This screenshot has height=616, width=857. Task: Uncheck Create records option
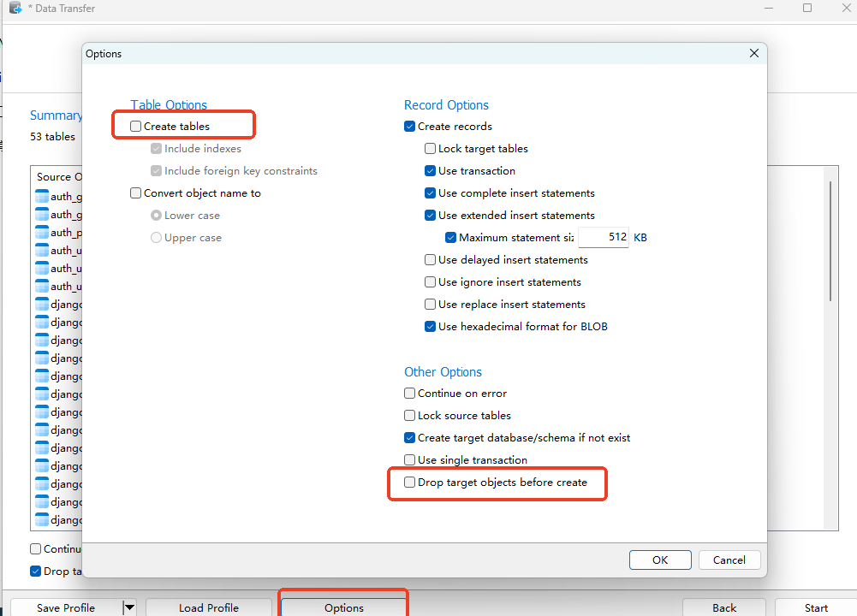(x=409, y=126)
